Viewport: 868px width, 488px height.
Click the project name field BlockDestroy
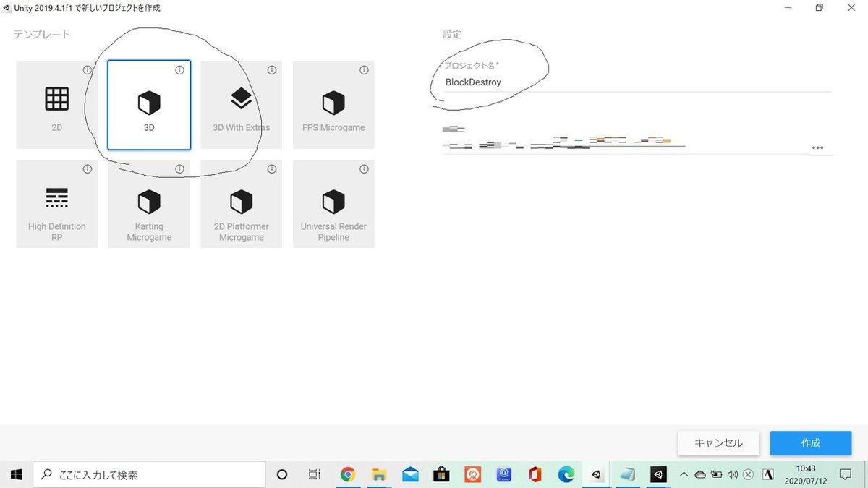(637, 82)
